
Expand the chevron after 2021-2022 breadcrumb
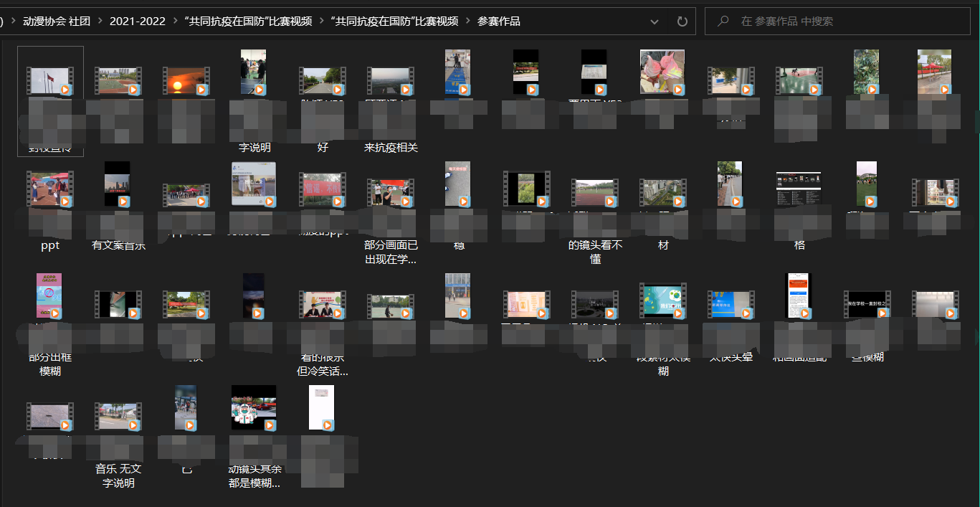pyautogui.click(x=175, y=22)
